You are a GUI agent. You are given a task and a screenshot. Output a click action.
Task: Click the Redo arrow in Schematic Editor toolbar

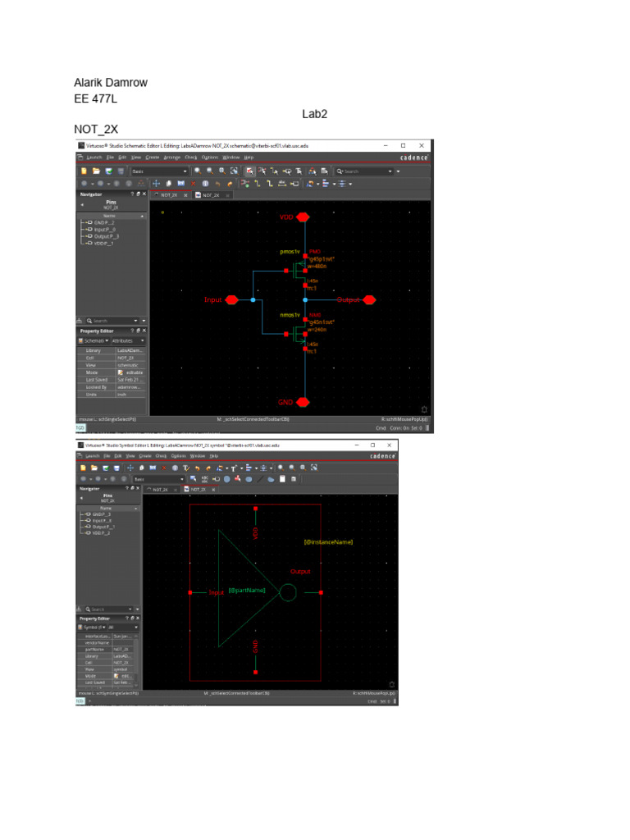point(230,184)
